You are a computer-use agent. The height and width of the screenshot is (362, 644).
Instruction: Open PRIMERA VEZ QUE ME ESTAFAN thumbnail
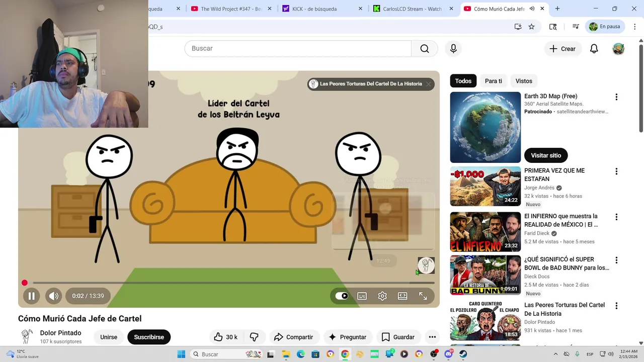486,187
